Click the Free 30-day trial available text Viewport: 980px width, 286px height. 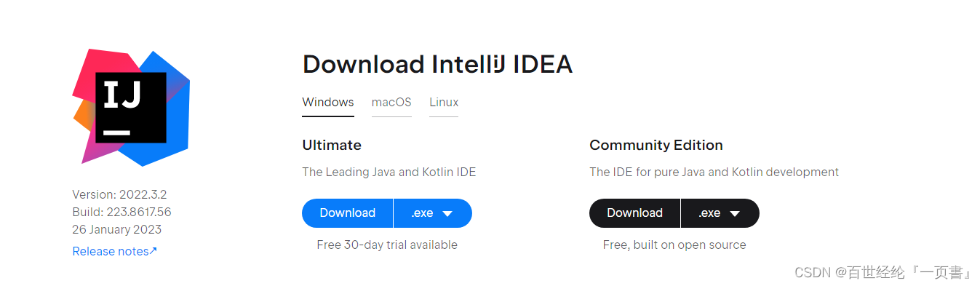pyautogui.click(x=387, y=245)
